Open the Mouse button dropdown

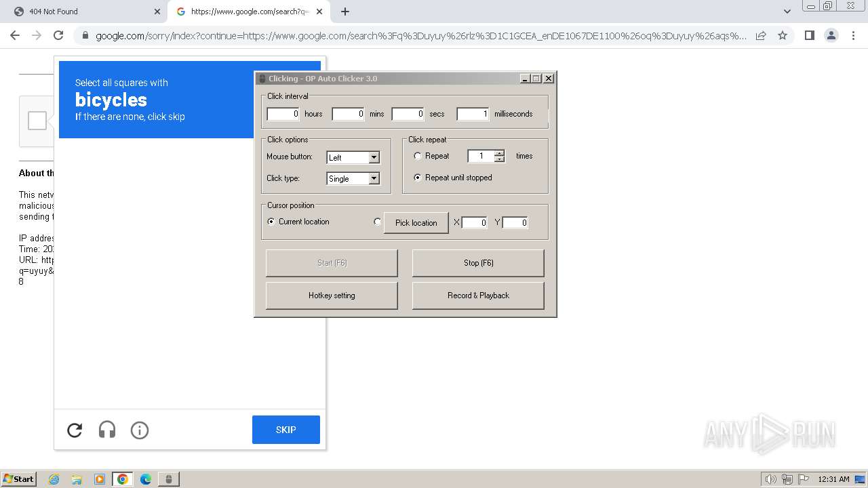(353, 157)
